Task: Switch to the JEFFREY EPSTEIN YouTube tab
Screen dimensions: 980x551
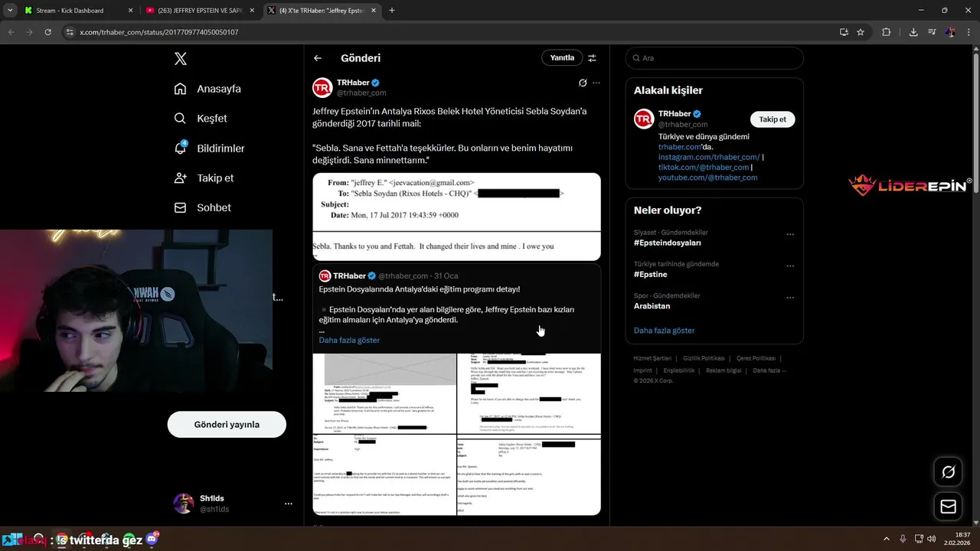Action: (x=199, y=11)
